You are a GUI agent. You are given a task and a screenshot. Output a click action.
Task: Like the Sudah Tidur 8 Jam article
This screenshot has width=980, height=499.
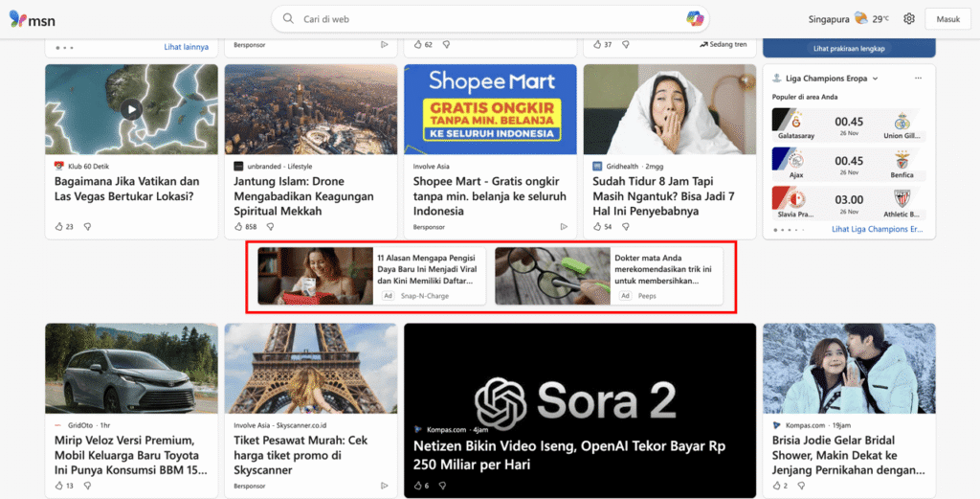pos(597,227)
